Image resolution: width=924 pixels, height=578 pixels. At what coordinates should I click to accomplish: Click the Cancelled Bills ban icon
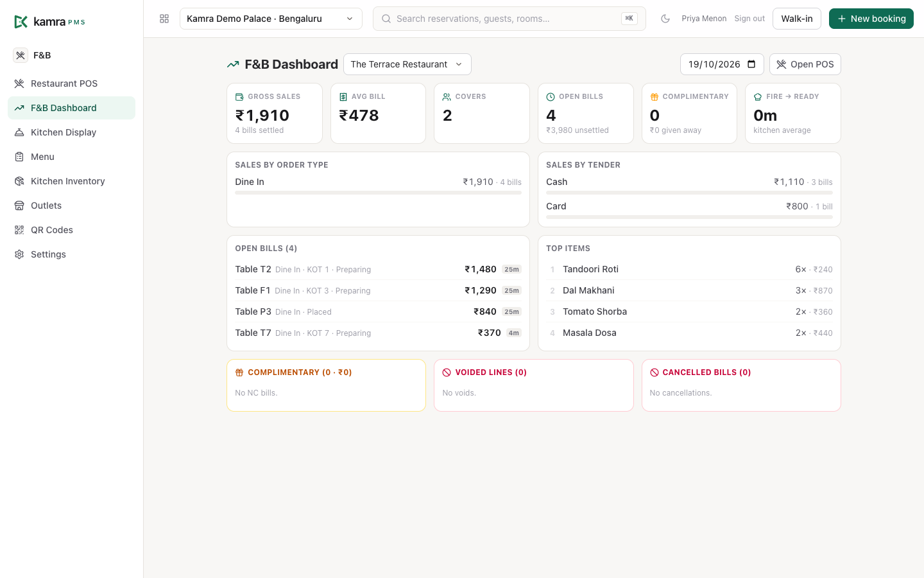654,372
